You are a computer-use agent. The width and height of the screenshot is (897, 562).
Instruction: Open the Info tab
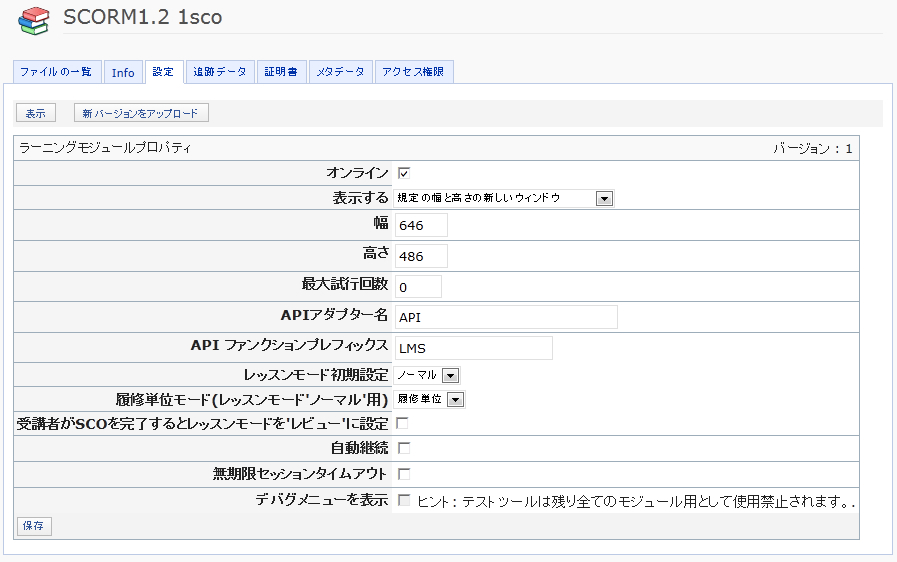(123, 72)
